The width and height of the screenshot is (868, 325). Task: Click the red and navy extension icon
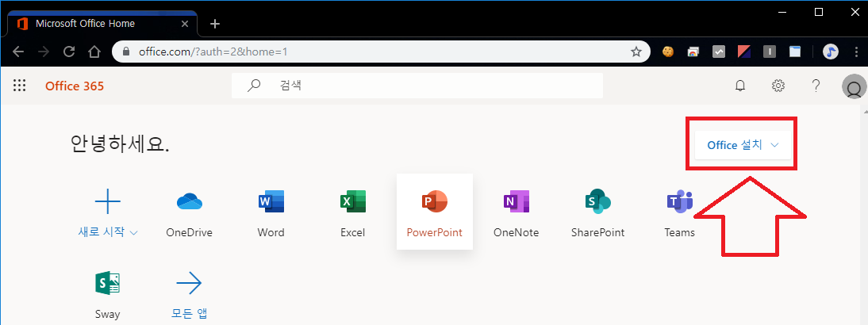(x=744, y=52)
